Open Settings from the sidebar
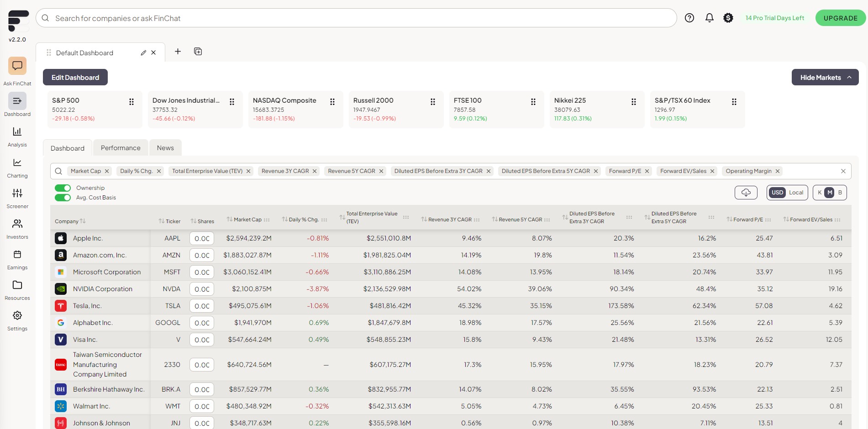The width and height of the screenshot is (868, 429). point(17,320)
